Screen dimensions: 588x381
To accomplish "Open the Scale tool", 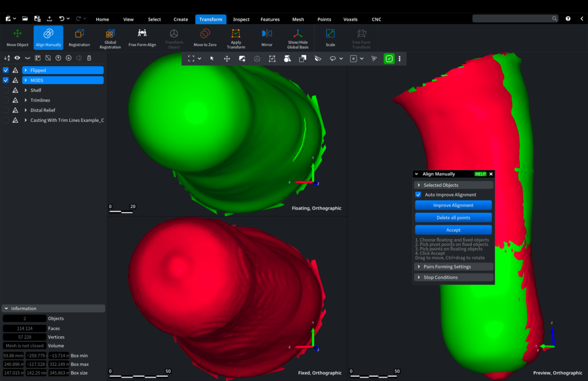I will [330, 37].
